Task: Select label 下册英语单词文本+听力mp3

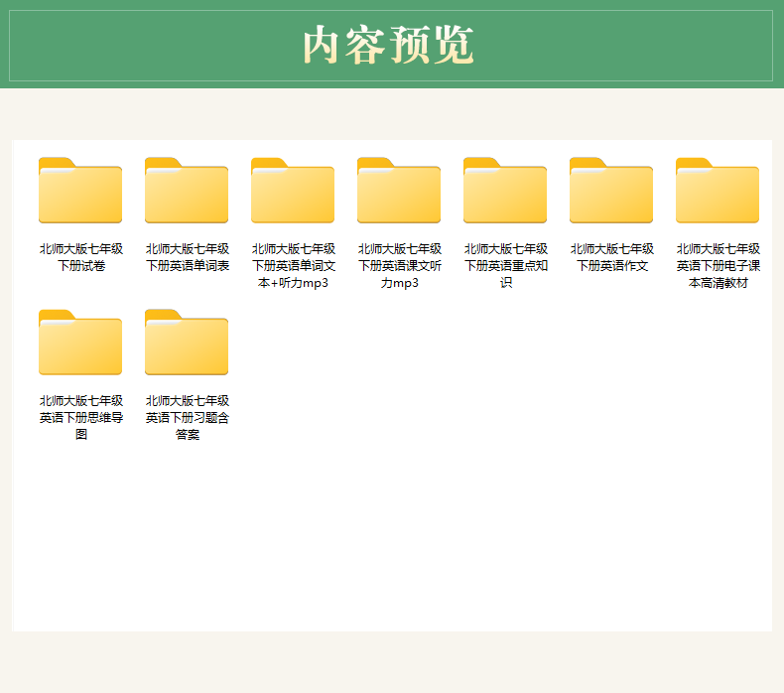Action: (x=294, y=266)
